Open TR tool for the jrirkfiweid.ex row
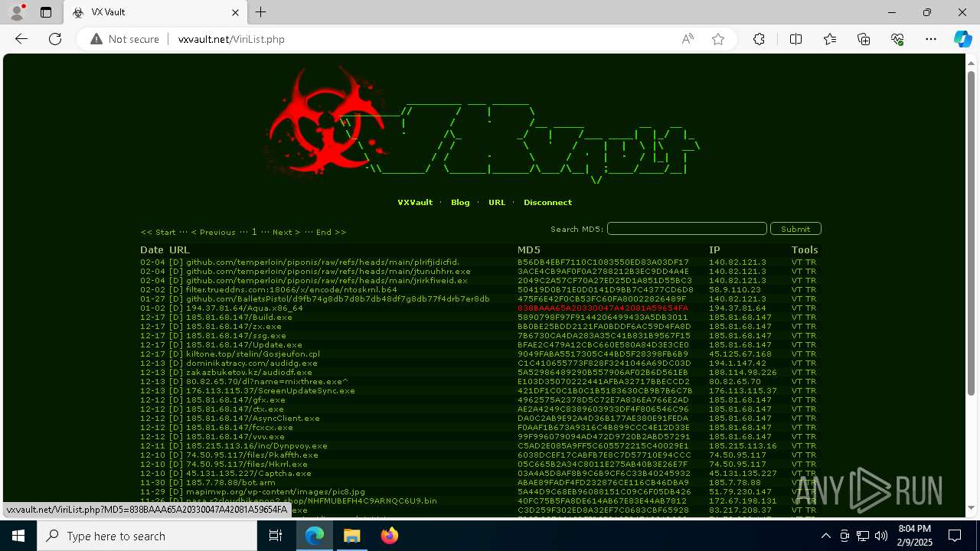Viewport: 980px width, 551px height. [x=811, y=281]
